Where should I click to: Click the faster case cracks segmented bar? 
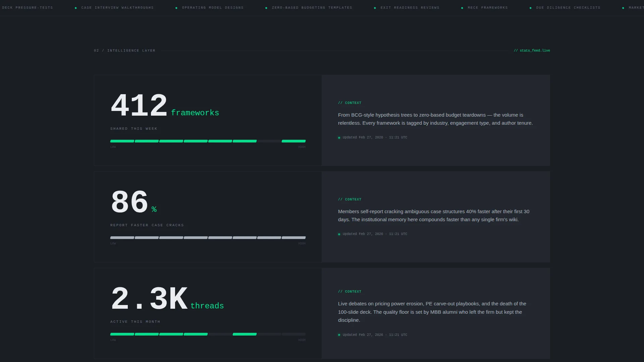[x=208, y=238]
